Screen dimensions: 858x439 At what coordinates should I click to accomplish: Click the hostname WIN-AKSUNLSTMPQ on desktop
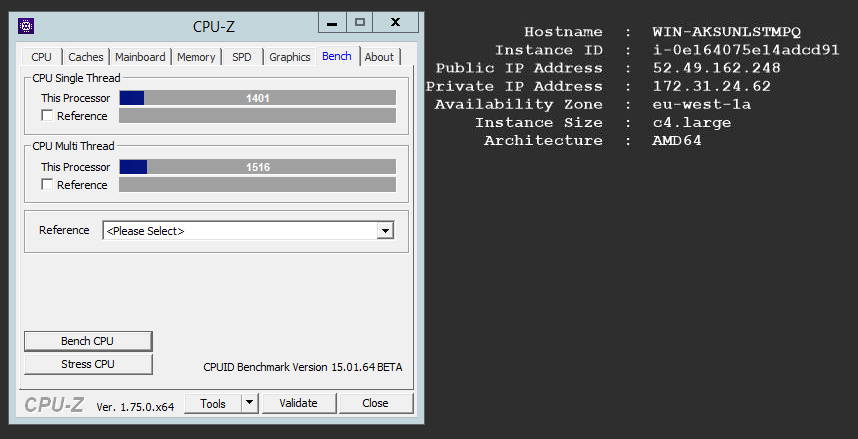pyautogui.click(x=727, y=32)
